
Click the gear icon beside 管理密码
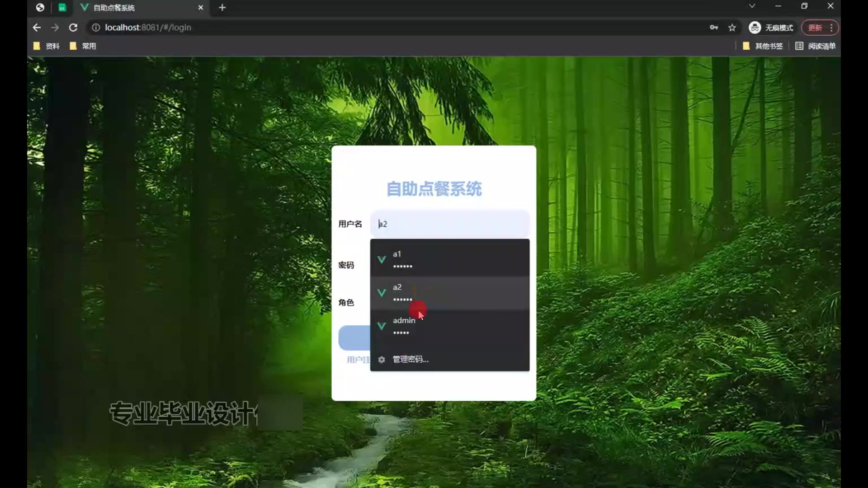point(382,360)
